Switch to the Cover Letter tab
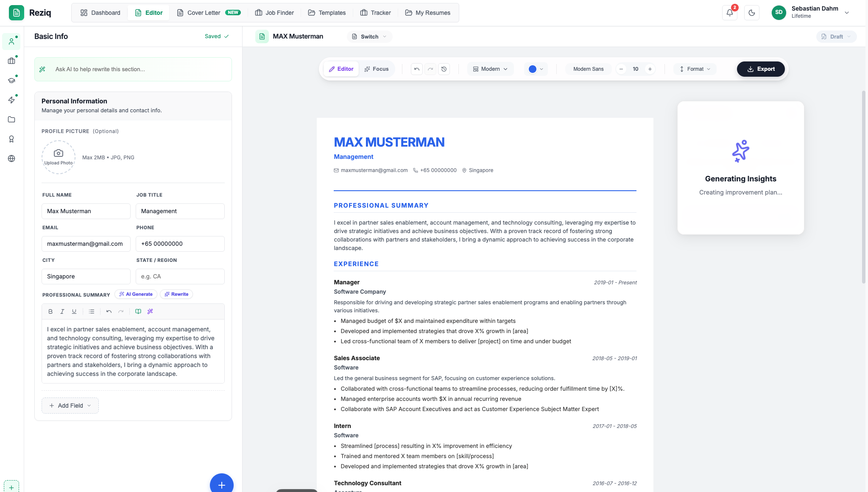The image size is (868, 492). tap(204, 12)
